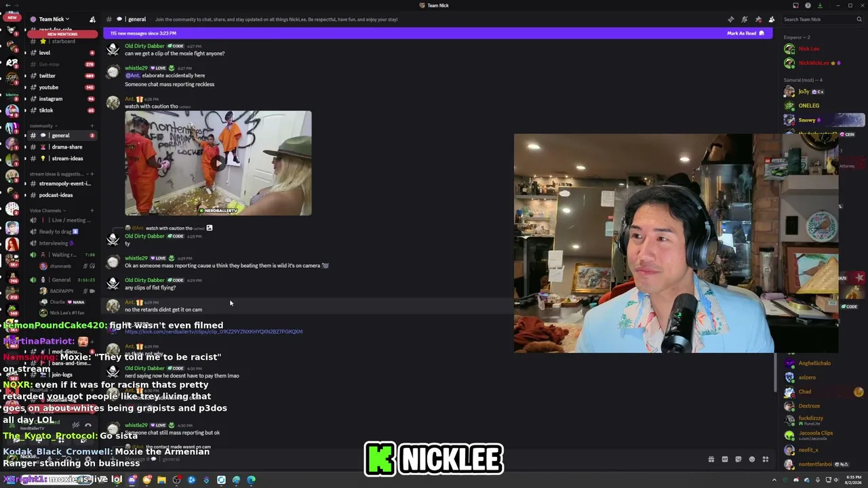
Task: Open the Discord inbox icon in title bar
Action: 795,5
